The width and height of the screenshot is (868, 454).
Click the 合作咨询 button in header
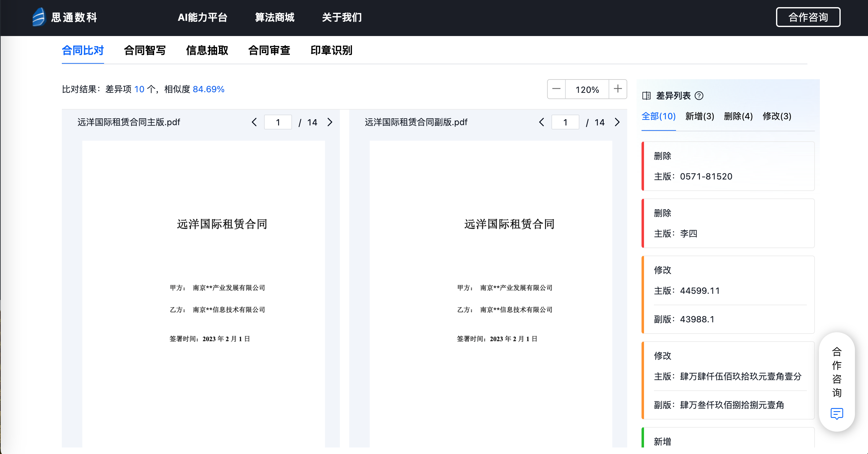pyautogui.click(x=808, y=17)
